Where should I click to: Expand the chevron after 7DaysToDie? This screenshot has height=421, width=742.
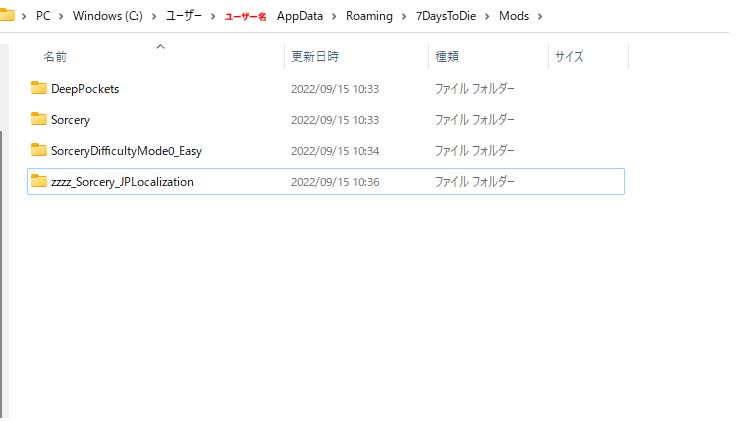coord(487,17)
